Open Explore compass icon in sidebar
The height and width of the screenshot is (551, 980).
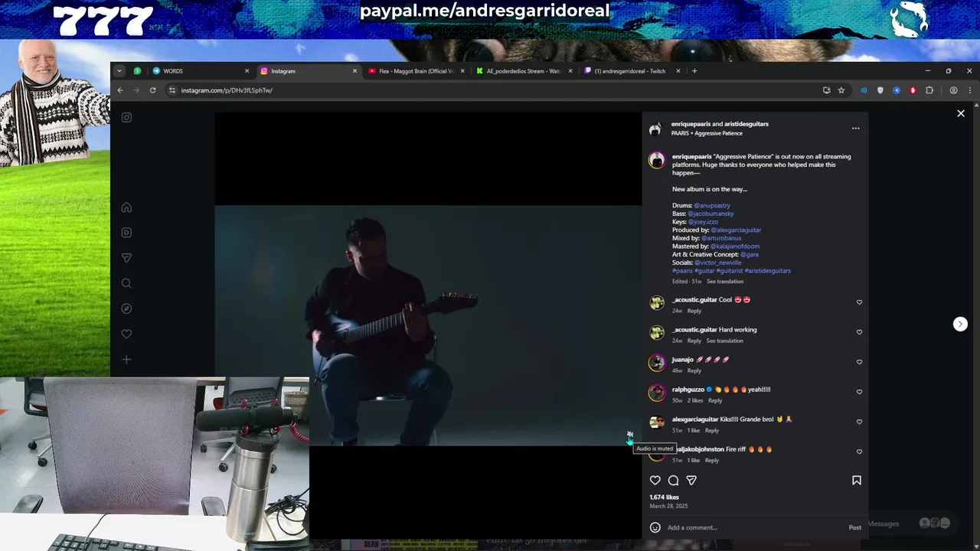[126, 308]
